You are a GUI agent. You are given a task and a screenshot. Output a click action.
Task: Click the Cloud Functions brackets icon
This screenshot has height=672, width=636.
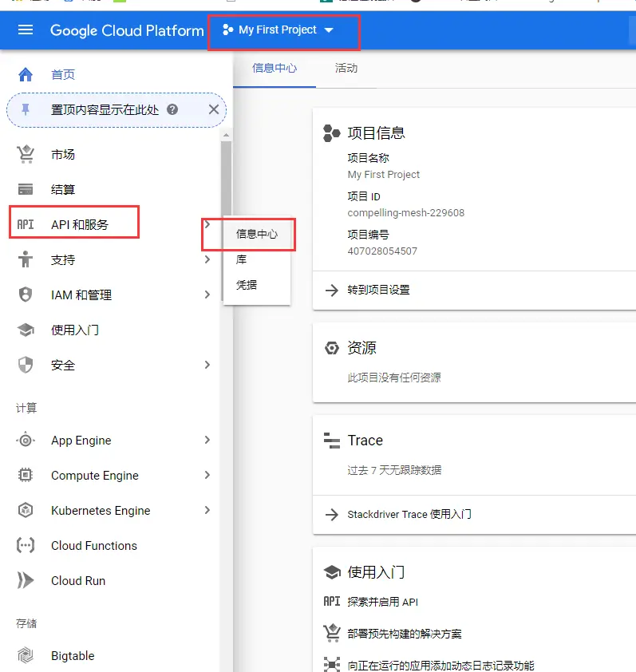pos(26,546)
